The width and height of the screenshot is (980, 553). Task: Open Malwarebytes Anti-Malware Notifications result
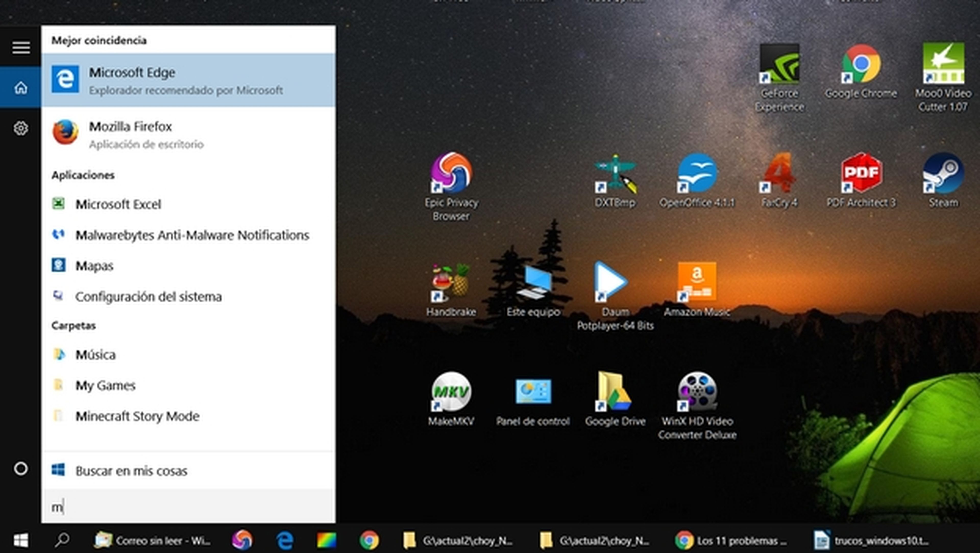click(x=188, y=235)
